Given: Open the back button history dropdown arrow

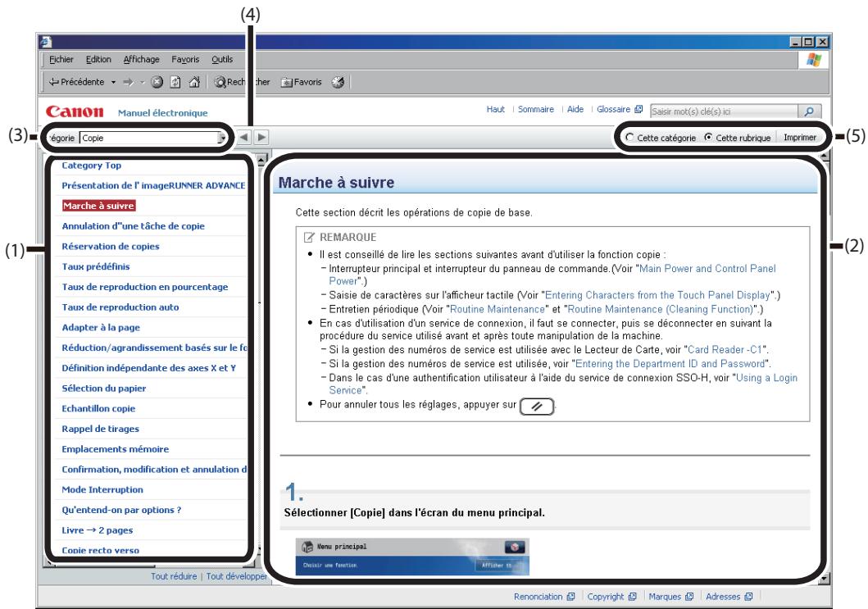Looking at the screenshot, I should click(x=113, y=81).
